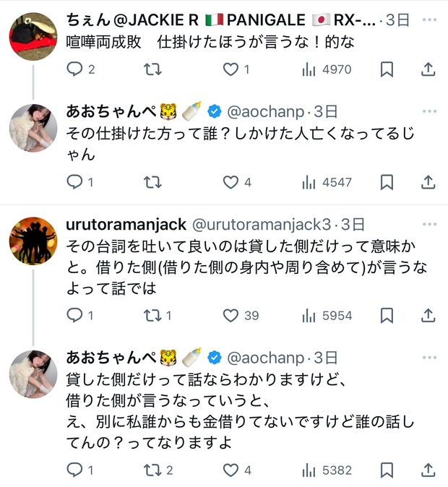448x487 pixels.
Task: Open urutoramanjack display name link
Action: coord(126,224)
